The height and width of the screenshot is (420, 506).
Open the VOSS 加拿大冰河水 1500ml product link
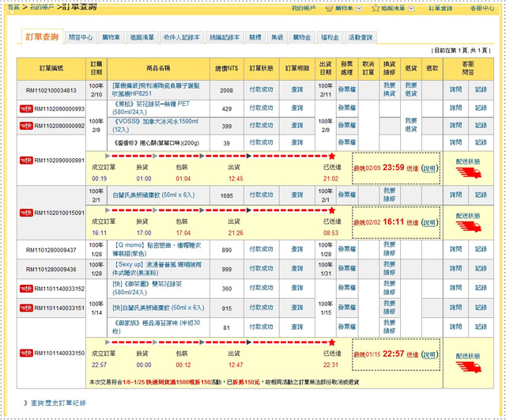pyautogui.click(x=155, y=125)
